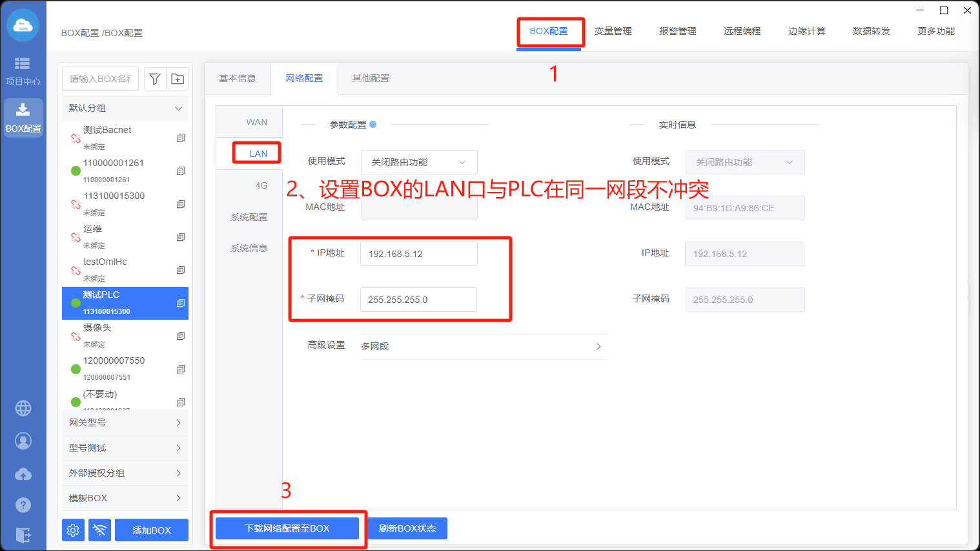Open the help question mark icon
Viewport: 980px width, 551px height.
23,505
